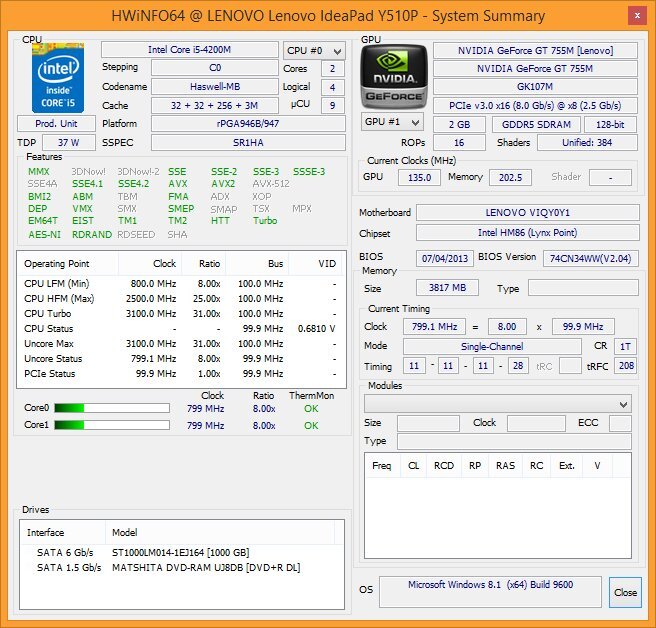The height and width of the screenshot is (628, 656).
Task: Click the Prod. Unit button
Action: pyautogui.click(x=56, y=124)
